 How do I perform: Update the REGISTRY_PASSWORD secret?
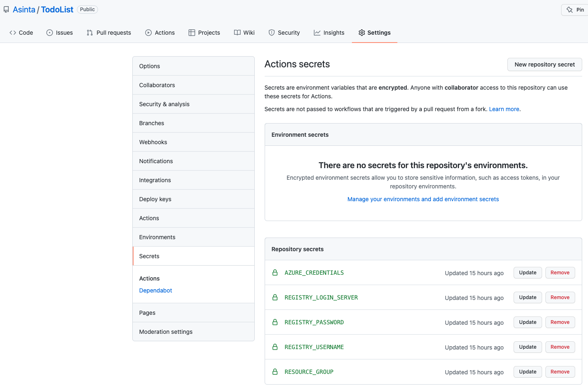(528, 322)
